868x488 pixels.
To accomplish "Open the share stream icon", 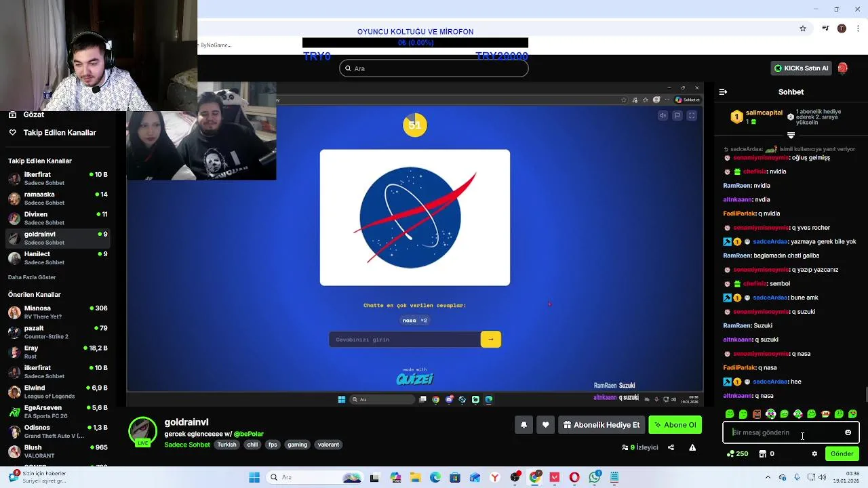I will click(671, 447).
